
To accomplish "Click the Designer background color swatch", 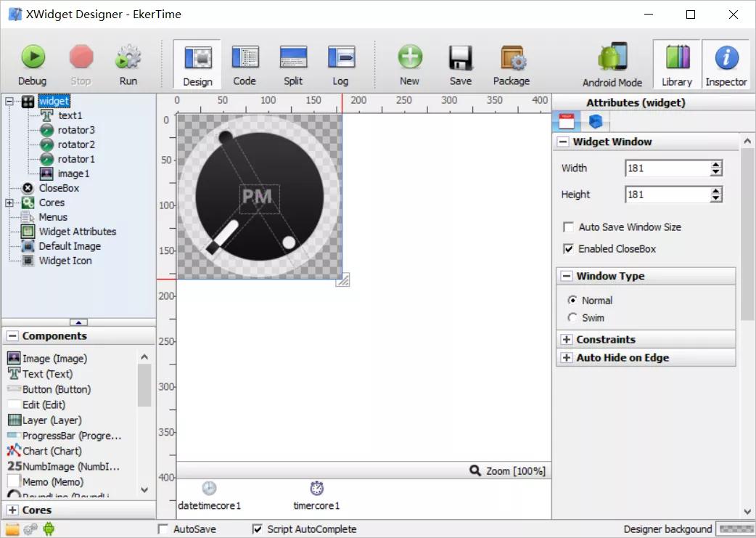I will 734,529.
